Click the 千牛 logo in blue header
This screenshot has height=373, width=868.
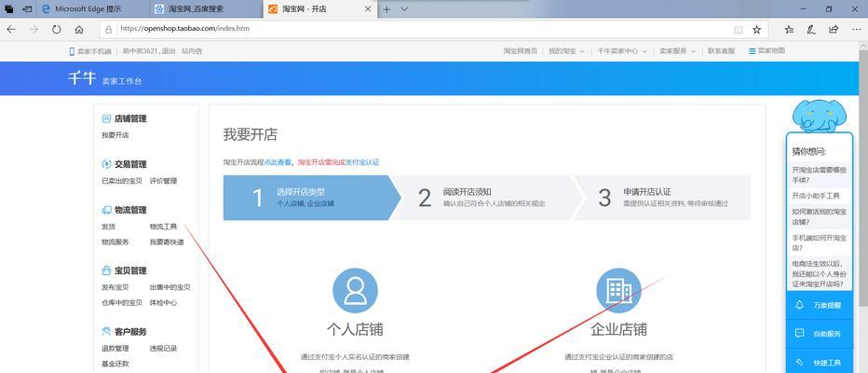point(82,78)
